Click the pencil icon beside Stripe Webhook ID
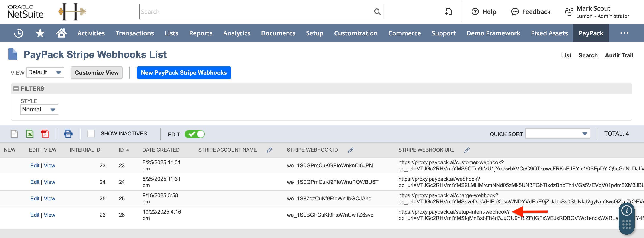Image resolution: width=644 pixels, height=238 pixels. pos(351,150)
